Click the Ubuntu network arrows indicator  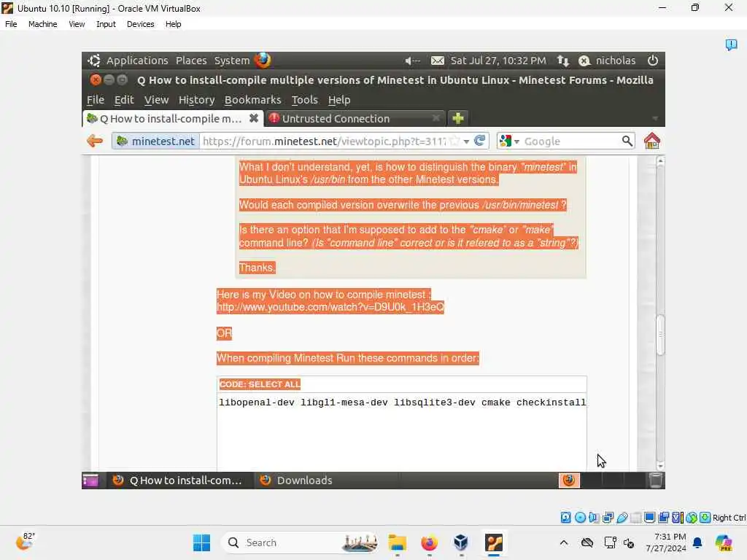(563, 61)
